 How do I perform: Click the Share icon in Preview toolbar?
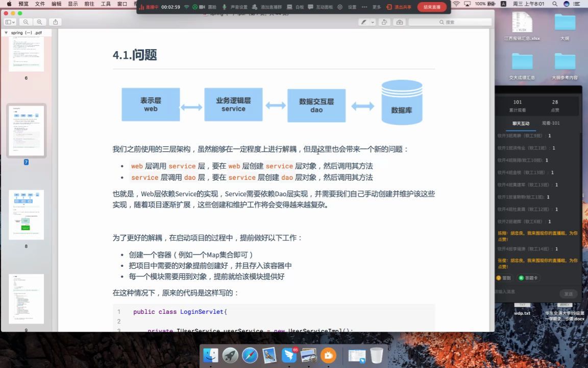point(55,22)
